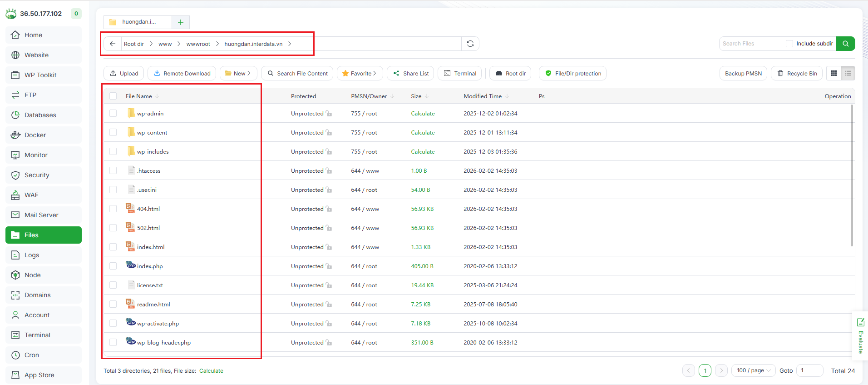Toggle the select-all files checkbox

pos(113,96)
